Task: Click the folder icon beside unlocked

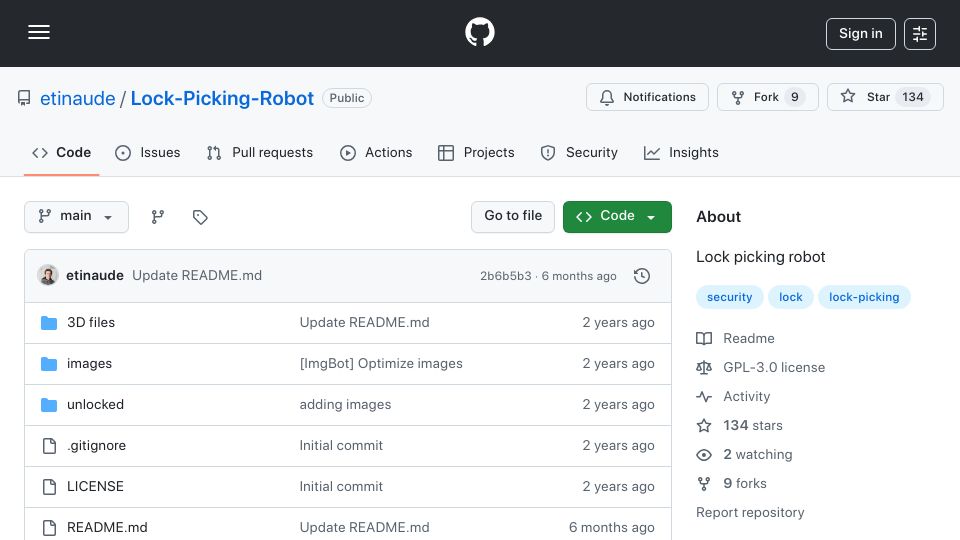Action: click(x=49, y=405)
